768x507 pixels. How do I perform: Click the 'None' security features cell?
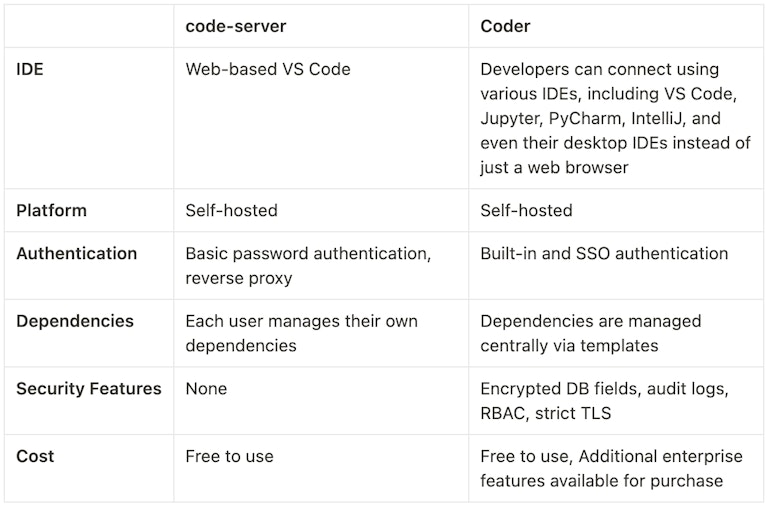pyautogui.click(x=206, y=389)
